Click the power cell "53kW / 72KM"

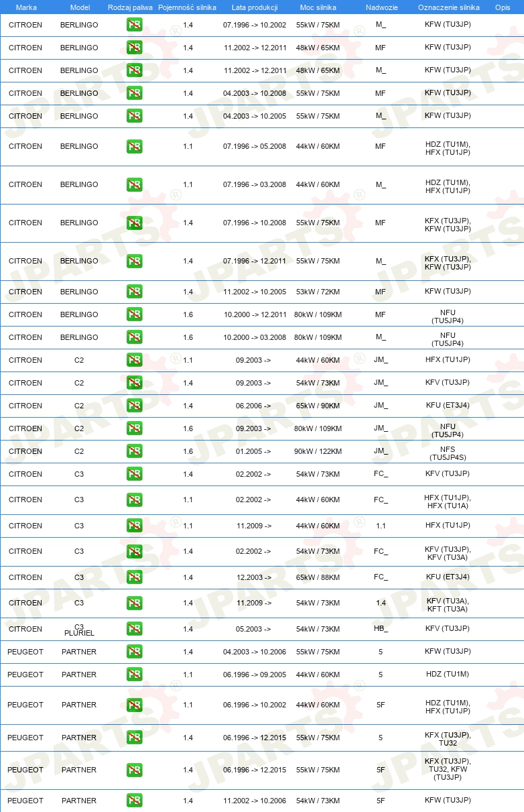pyautogui.click(x=318, y=292)
